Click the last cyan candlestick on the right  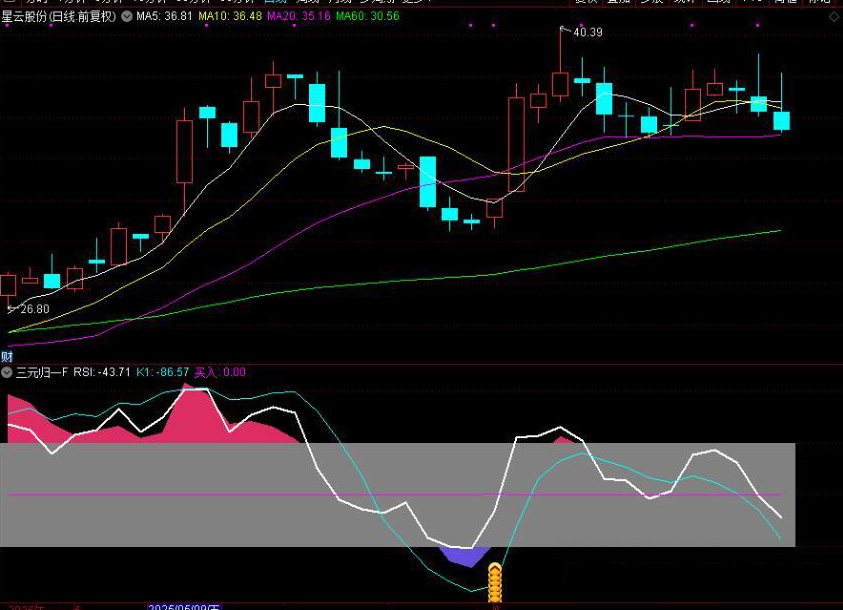[x=781, y=120]
